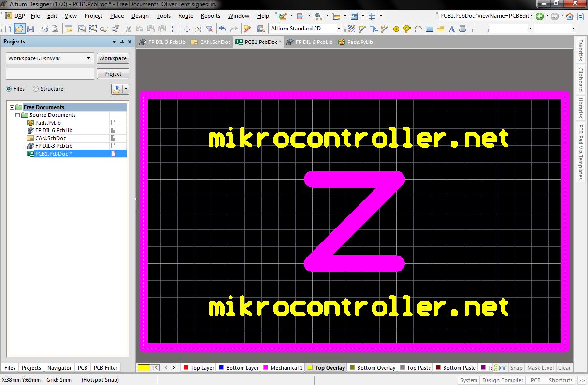This screenshot has height=385, width=588.
Task: Select the Place String text tool
Action: [x=452, y=29]
